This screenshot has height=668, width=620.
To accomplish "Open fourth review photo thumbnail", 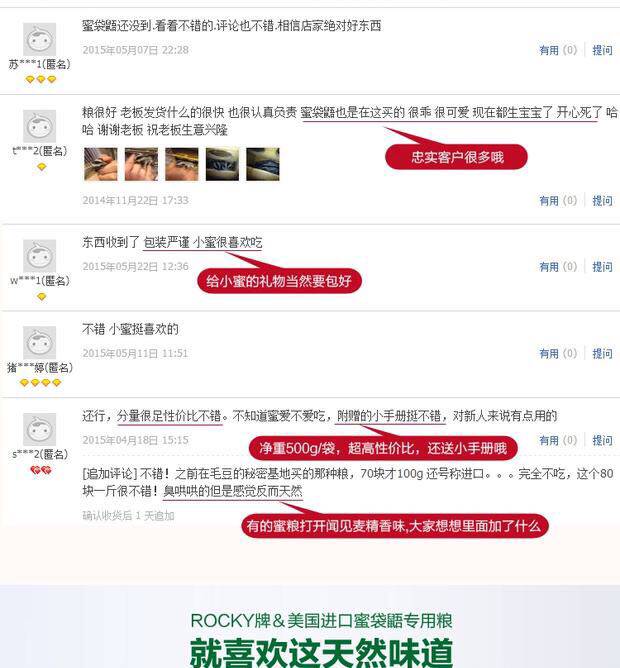I will click(222, 164).
